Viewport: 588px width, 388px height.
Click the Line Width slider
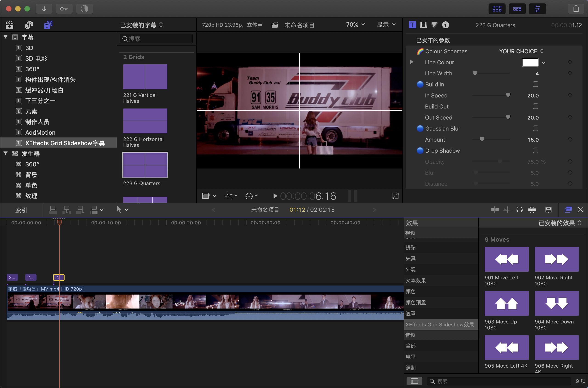[491, 73]
